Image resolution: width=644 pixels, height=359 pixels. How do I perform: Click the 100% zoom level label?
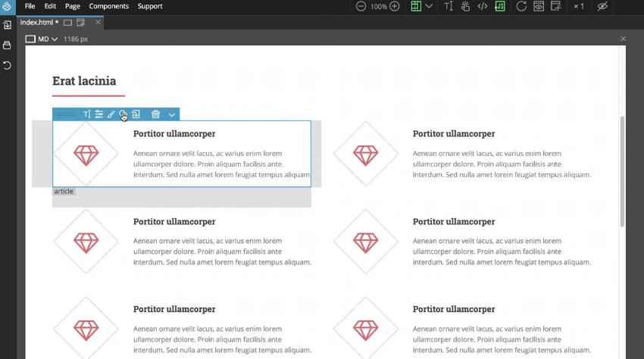pyautogui.click(x=377, y=6)
